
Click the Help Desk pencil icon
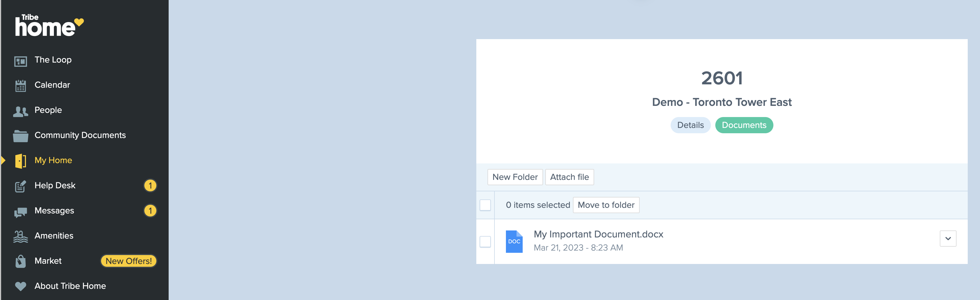coord(21,186)
